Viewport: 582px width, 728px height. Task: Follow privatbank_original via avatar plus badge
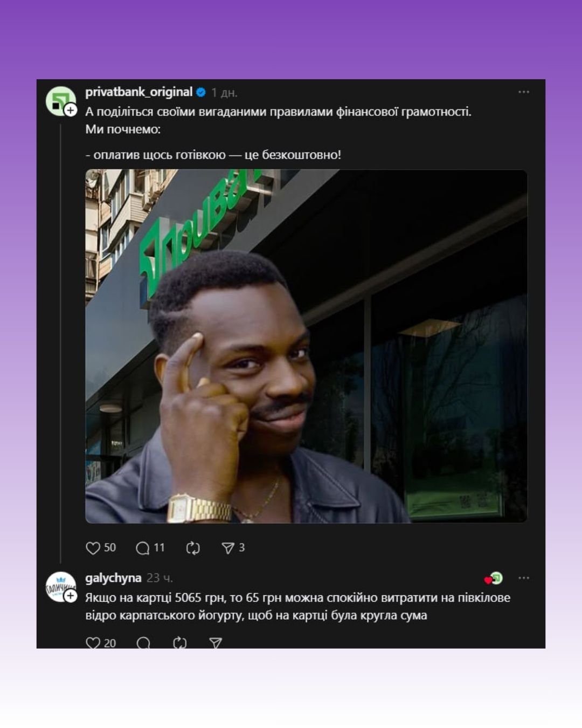pos(71,110)
